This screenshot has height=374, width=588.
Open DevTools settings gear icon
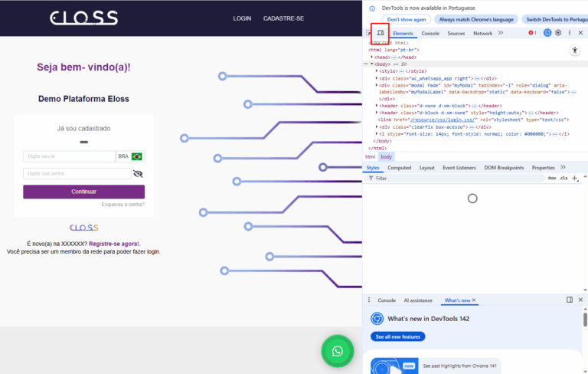point(558,33)
